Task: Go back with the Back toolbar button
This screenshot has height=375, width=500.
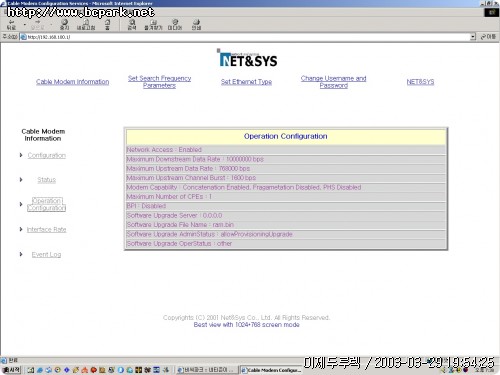Action: tap(11, 24)
